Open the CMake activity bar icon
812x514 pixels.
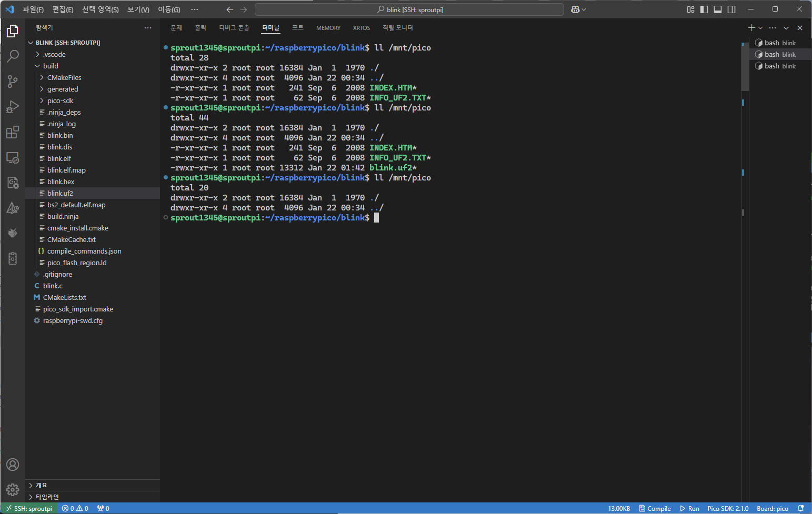(13, 208)
